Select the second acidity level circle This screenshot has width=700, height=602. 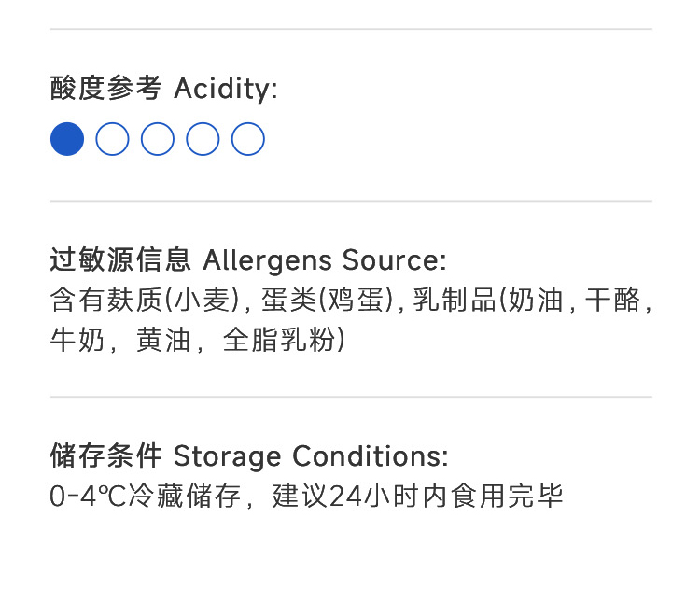112,139
